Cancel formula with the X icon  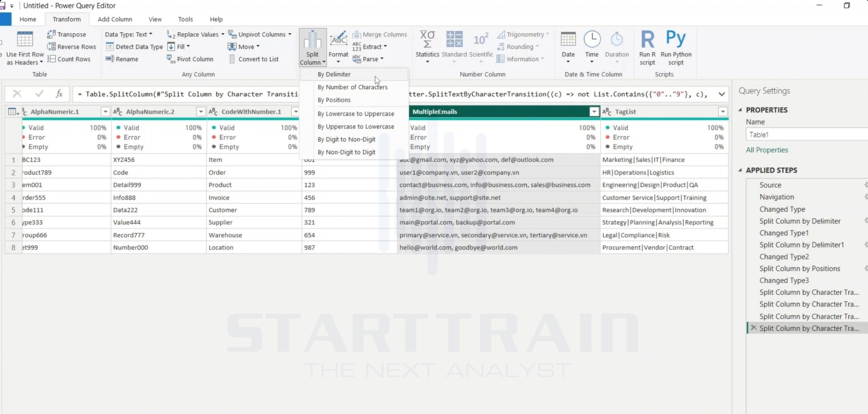pyautogui.click(x=17, y=94)
